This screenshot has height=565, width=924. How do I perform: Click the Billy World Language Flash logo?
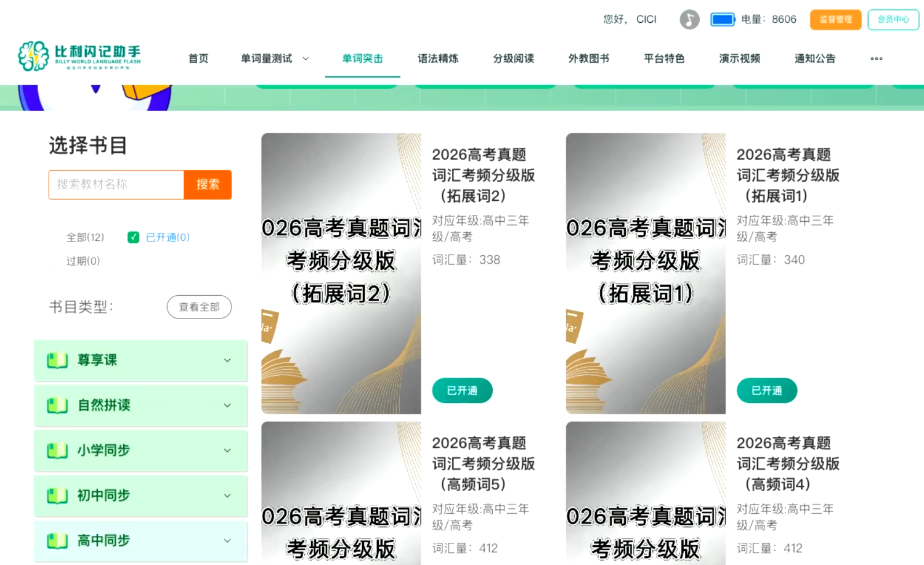pos(79,57)
